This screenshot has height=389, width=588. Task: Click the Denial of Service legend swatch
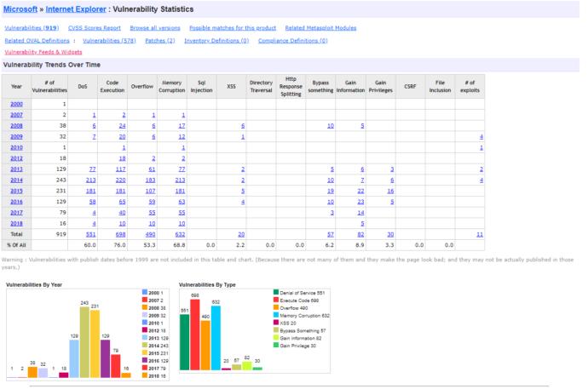pos(276,293)
